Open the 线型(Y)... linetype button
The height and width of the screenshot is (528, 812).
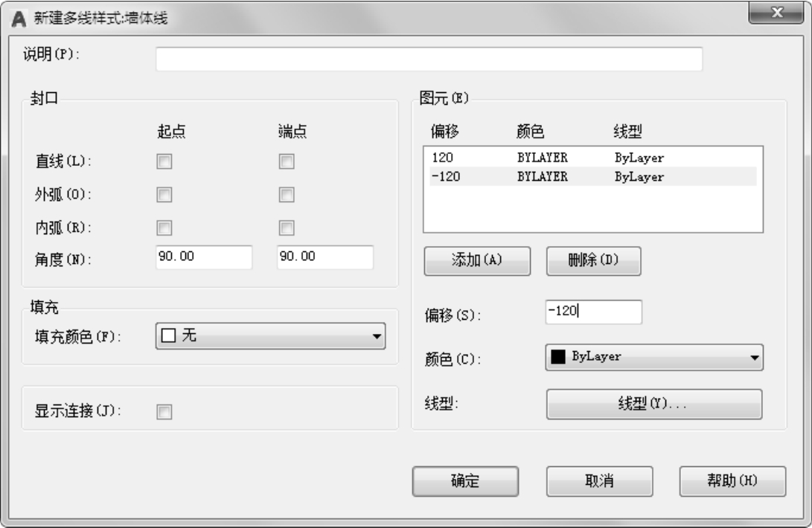pos(654,404)
